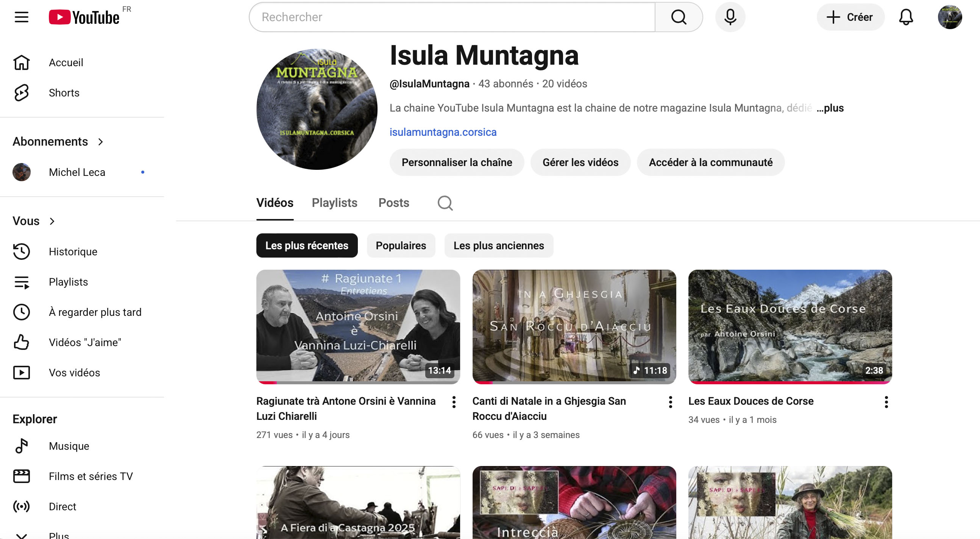Screen dimensions: 980x539
Task: Open Personnaliser la chaîne
Action: point(457,162)
